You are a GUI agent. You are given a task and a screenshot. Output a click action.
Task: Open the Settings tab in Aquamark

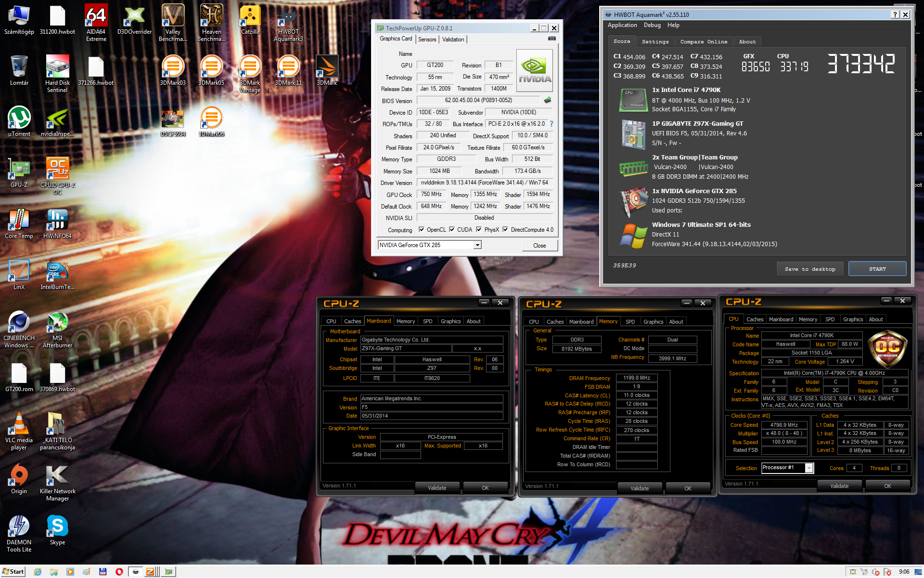click(655, 42)
